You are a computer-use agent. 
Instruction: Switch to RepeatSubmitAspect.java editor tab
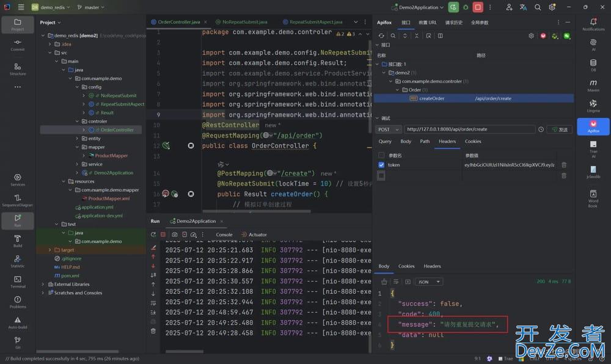tap(312, 22)
